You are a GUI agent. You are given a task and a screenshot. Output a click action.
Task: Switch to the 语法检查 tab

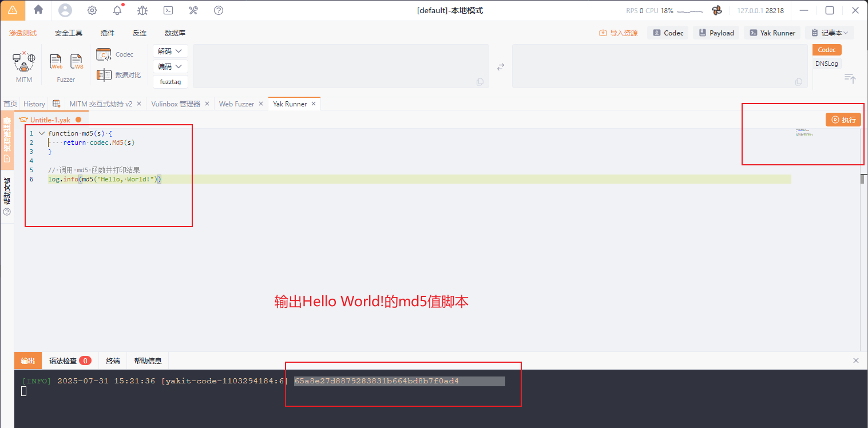(x=70, y=361)
